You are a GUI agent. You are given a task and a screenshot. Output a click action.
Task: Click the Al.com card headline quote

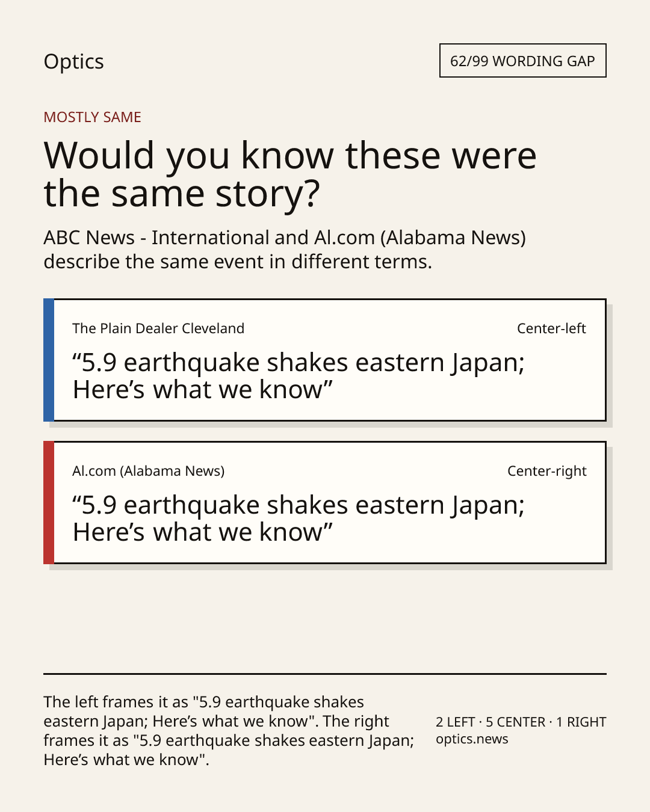(x=299, y=518)
